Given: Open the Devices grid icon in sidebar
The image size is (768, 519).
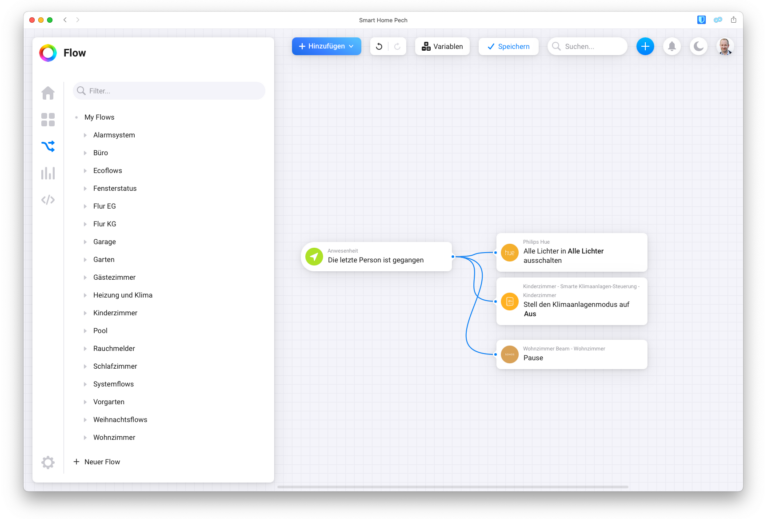Looking at the screenshot, I should pyautogui.click(x=48, y=120).
